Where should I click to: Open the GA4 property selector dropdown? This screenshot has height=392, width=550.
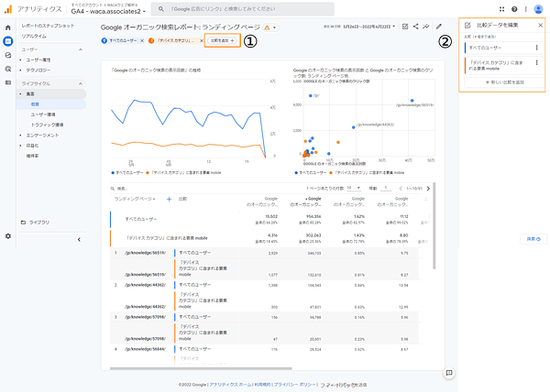pyautogui.click(x=108, y=11)
